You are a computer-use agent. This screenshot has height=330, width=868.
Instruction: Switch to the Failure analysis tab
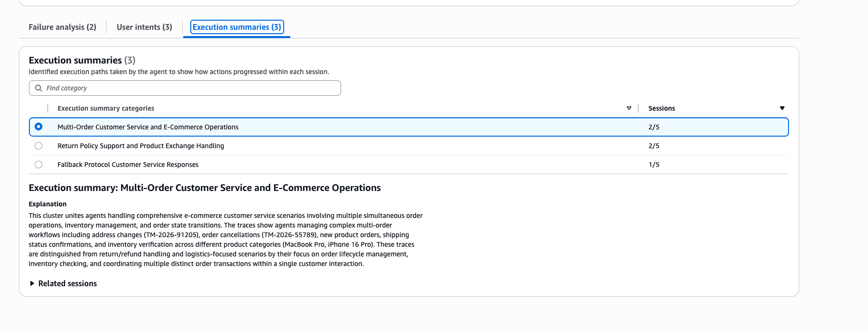click(x=63, y=27)
